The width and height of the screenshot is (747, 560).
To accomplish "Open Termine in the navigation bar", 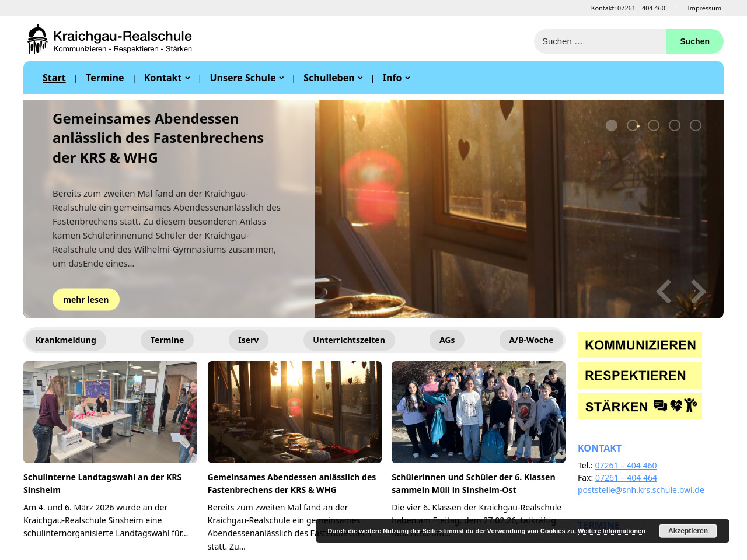I will (x=104, y=78).
